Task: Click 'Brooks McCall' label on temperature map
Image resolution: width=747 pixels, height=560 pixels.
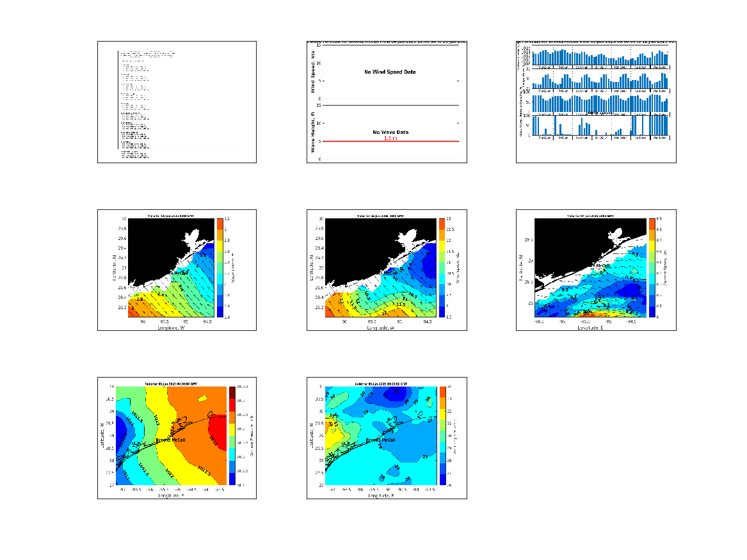Action: (380, 440)
